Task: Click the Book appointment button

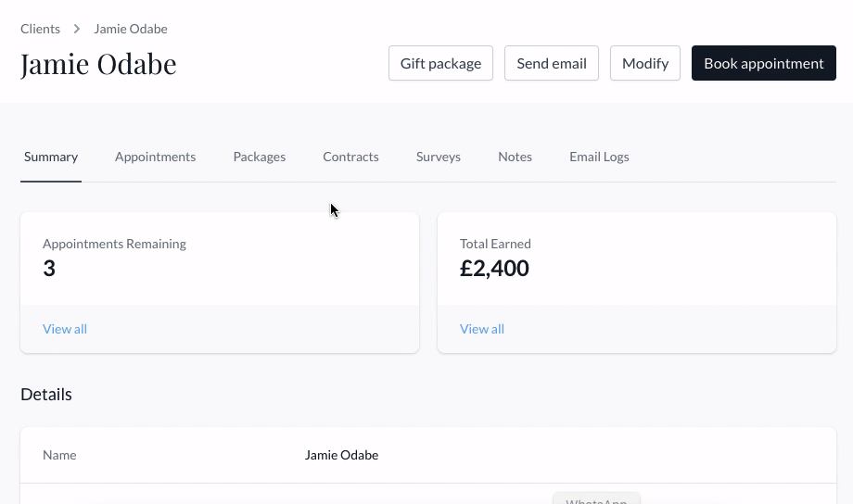Action: (x=763, y=63)
